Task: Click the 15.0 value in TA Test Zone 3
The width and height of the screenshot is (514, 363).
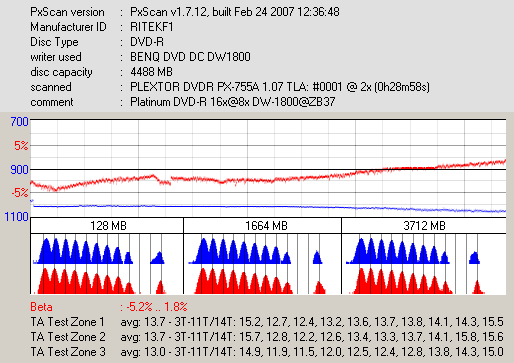Action: coord(493,352)
